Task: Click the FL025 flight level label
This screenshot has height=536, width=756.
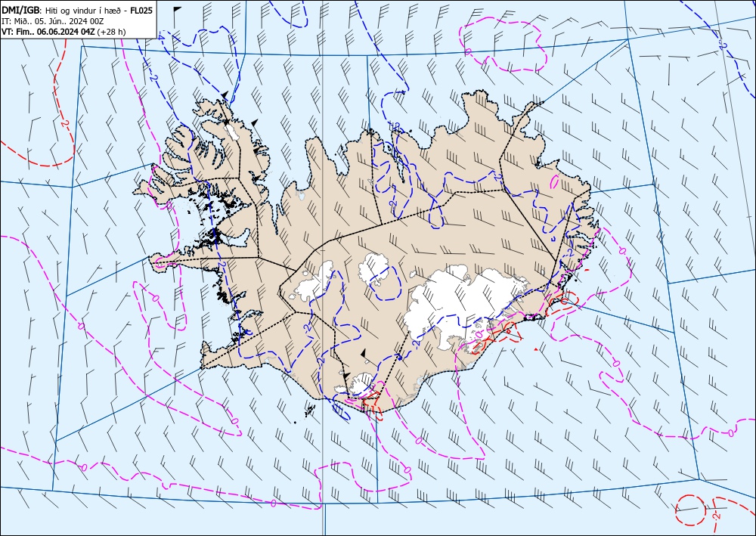Action: point(142,10)
